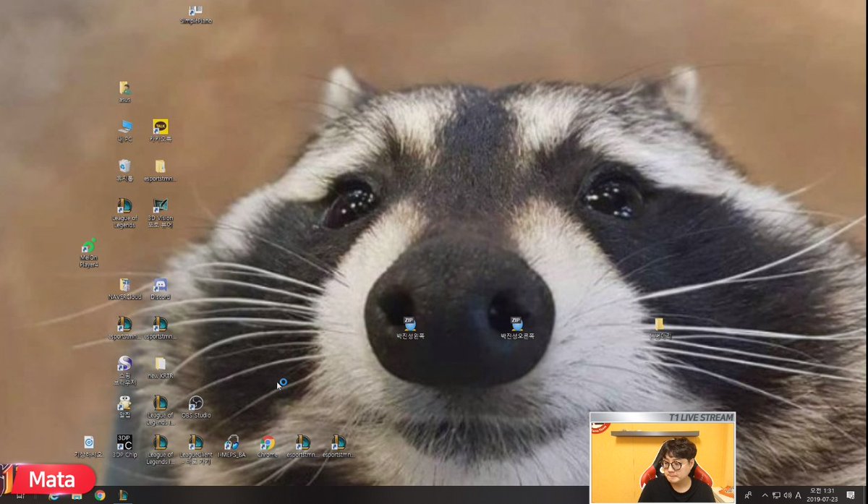Launch the I-MEPS_BA shortcut
The width and height of the screenshot is (868, 504).
231,446
